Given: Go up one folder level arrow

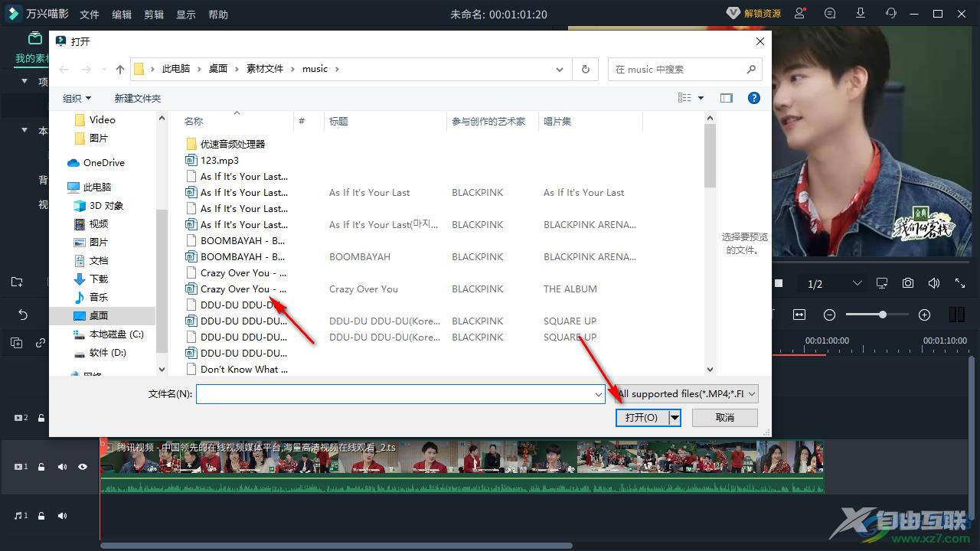Looking at the screenshot, I should point(120,69).
